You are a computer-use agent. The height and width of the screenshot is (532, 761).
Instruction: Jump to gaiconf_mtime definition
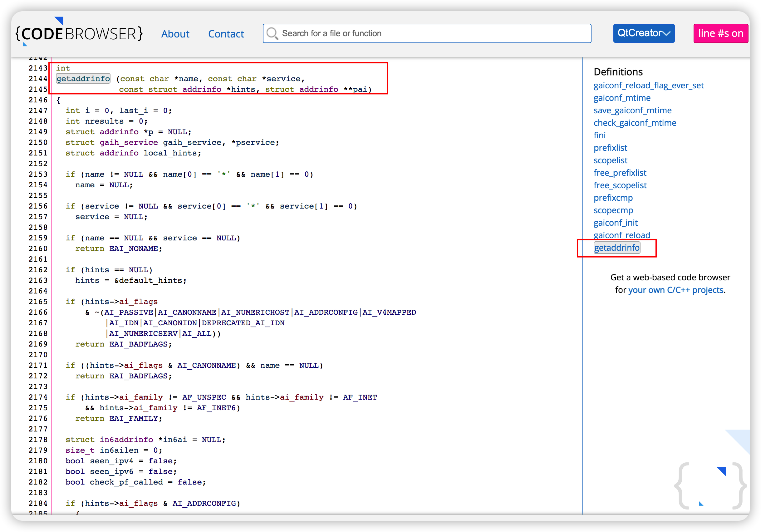622,98
